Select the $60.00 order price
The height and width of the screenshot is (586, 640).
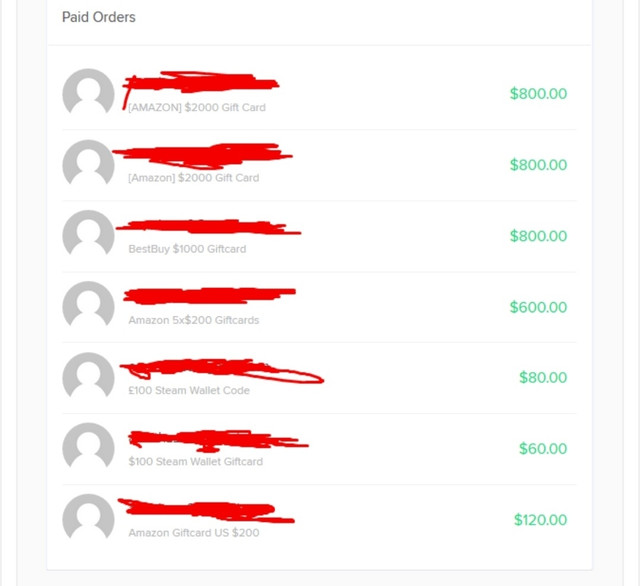coord(543,448)
